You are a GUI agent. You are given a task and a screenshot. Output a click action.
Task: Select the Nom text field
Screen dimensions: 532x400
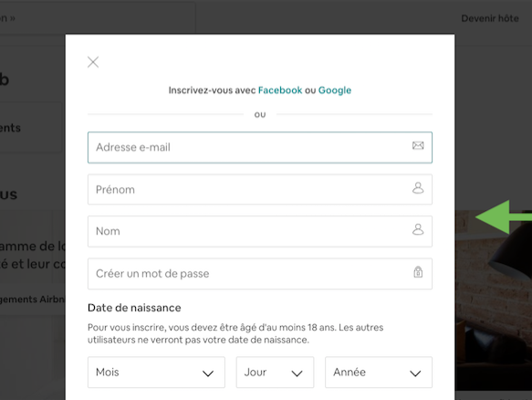coord(260,231)
